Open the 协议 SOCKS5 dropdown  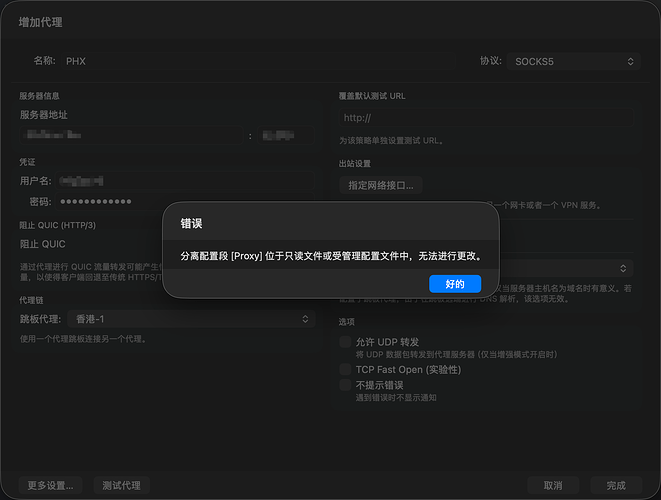(x=574, y=62)
